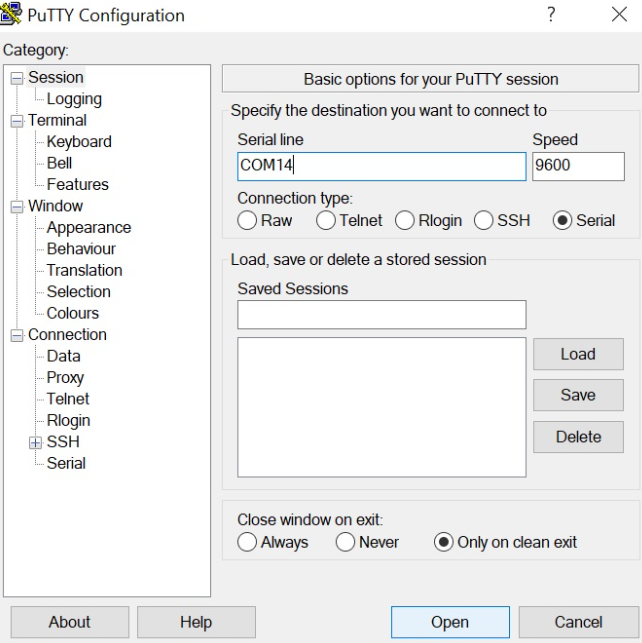The height and width of the screenshot is (643, 642).
Task: Open Proxy settings in category tree
Action: [65, 377]
